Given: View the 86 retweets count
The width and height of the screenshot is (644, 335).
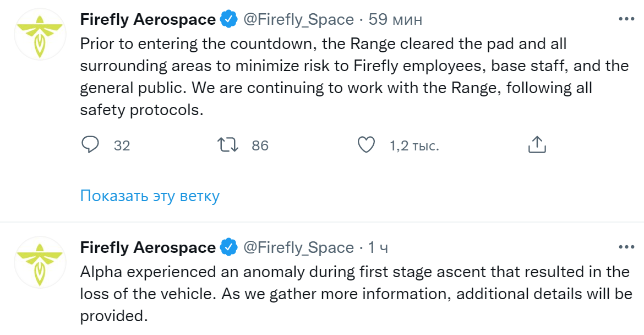Looking at the screenshot, I should tap(260, 145).
